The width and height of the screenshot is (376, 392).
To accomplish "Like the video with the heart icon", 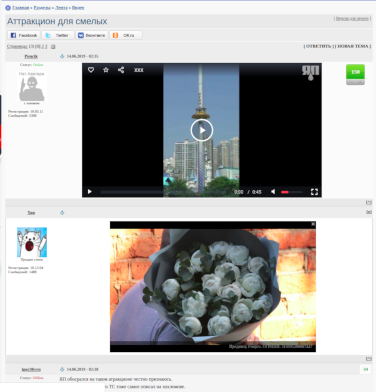I will (x=91, y=70).
